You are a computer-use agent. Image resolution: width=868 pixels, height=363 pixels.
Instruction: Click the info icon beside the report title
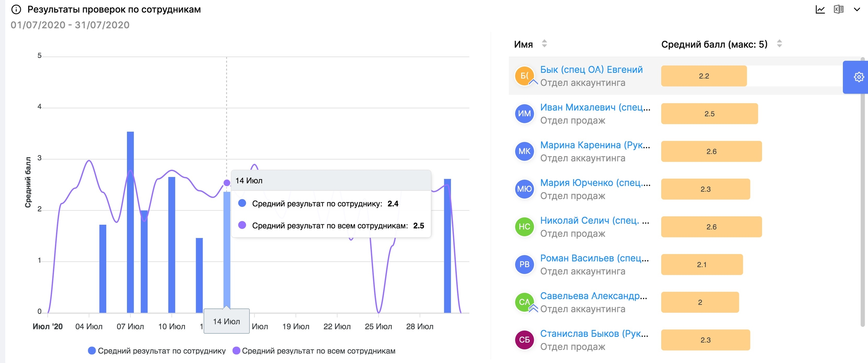(x=16, y=9)
